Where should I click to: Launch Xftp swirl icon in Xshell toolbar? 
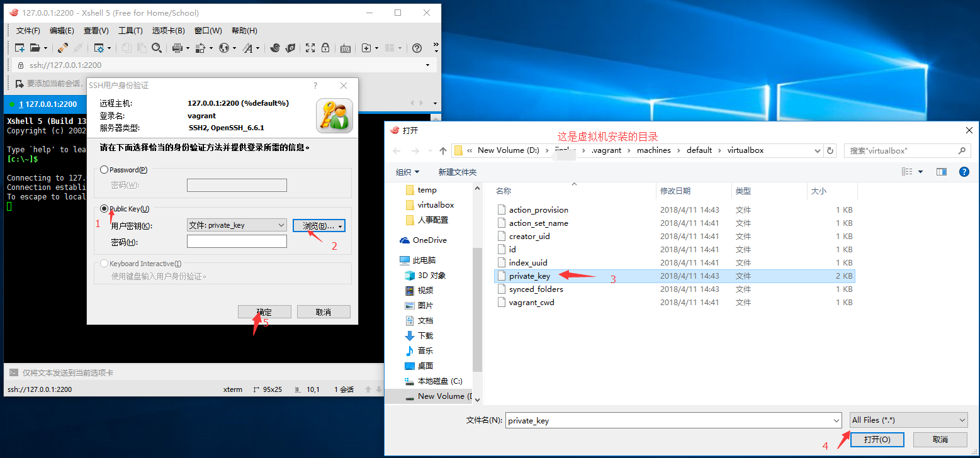point(275,48)
